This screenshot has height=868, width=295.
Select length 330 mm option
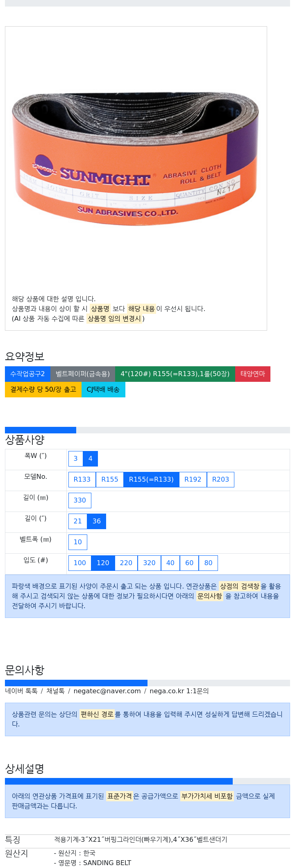80,500
